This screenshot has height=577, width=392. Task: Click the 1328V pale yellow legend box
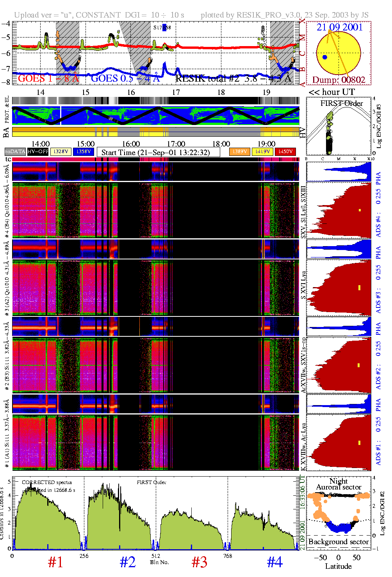point(61,152)
